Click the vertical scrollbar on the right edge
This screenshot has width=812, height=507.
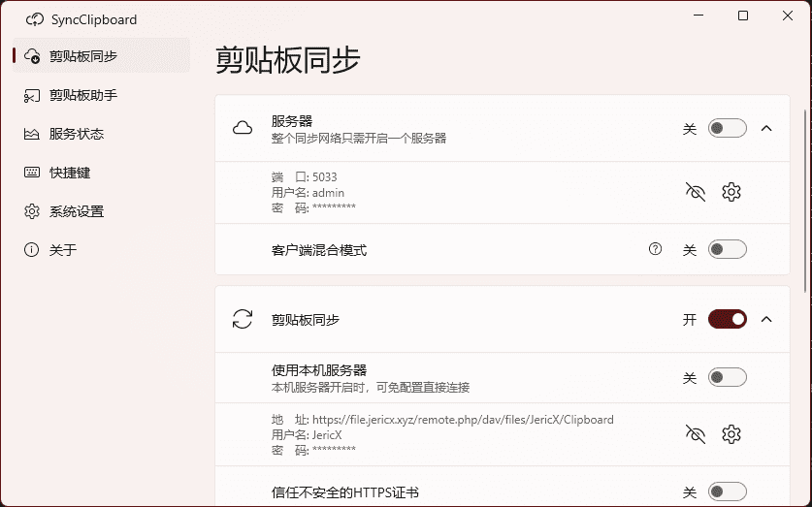click(805, 201)
